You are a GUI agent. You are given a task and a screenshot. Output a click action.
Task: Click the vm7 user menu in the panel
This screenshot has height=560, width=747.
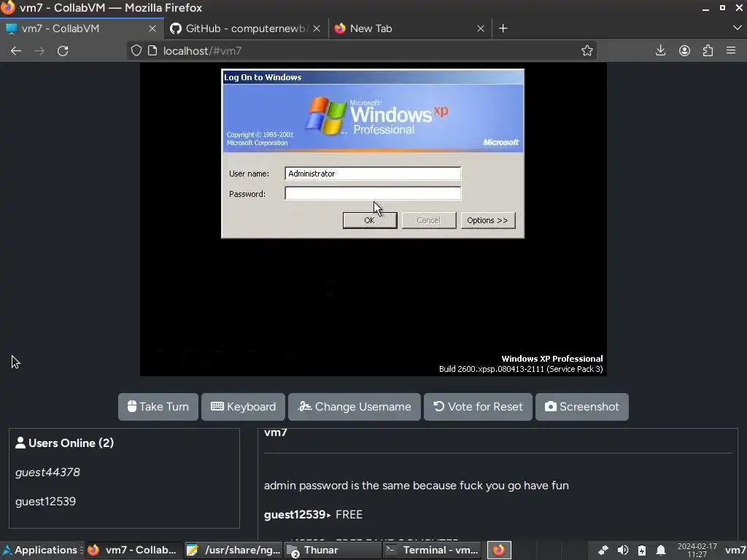[735, 551]
